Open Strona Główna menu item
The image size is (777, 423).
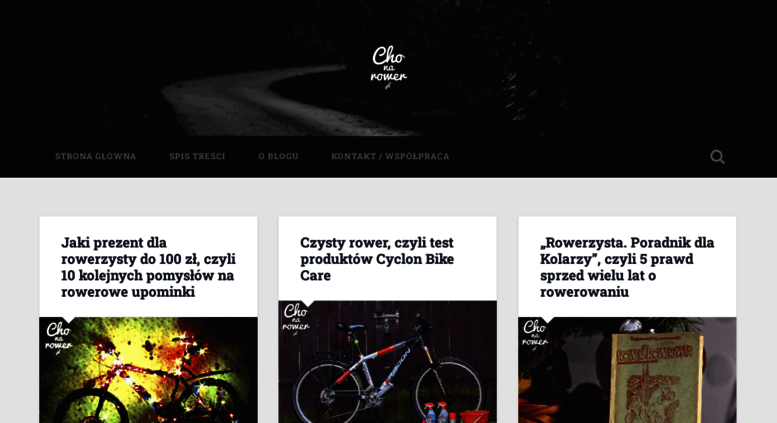pyautogui.click(x=96, y=156)
